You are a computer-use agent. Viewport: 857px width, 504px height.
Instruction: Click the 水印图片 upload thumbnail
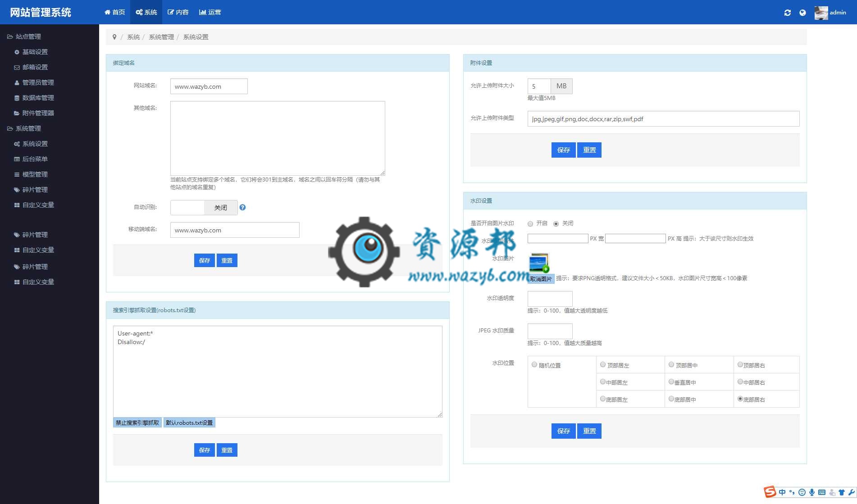coord(539,263)
